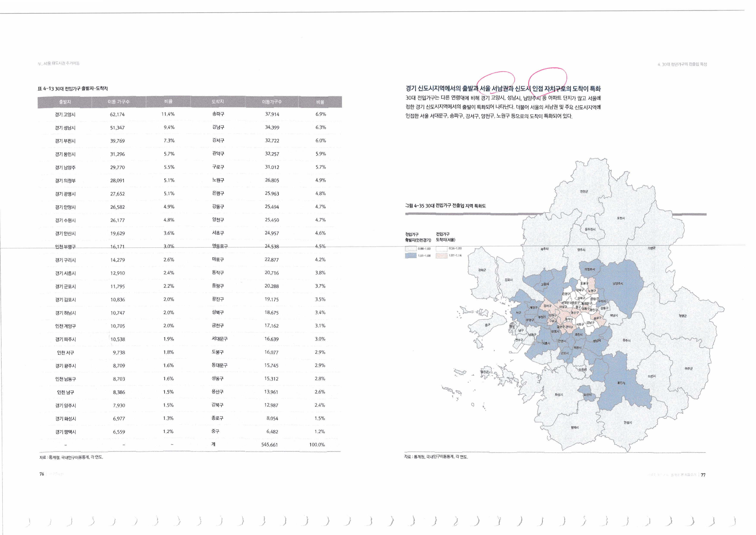Click the 그림 4-35 figure caption
Viewport: 756px width, 535px height.
[x=446, y=206]
